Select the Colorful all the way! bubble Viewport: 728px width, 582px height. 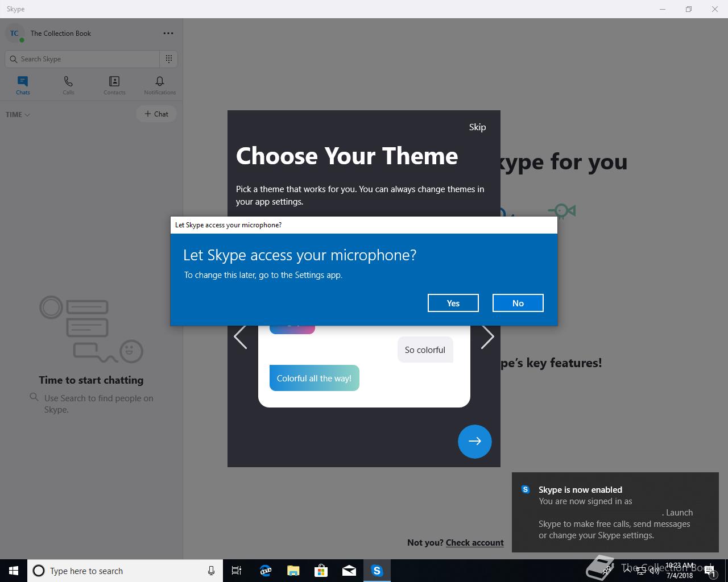pos(314,378)
